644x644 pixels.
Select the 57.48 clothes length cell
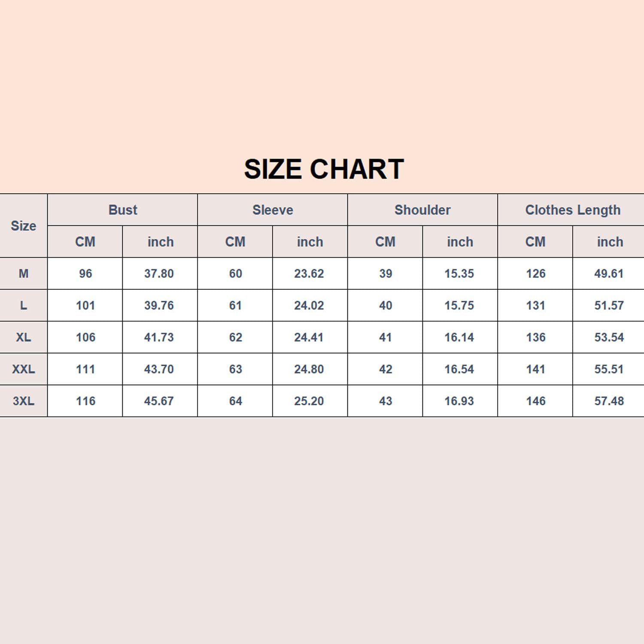[609, 401]
